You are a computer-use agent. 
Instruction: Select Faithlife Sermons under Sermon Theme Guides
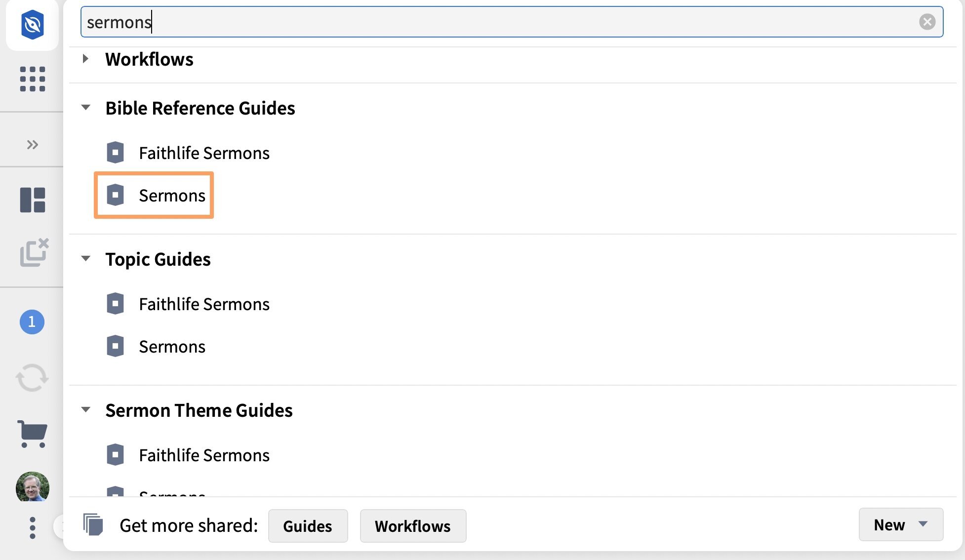[204, 455]
